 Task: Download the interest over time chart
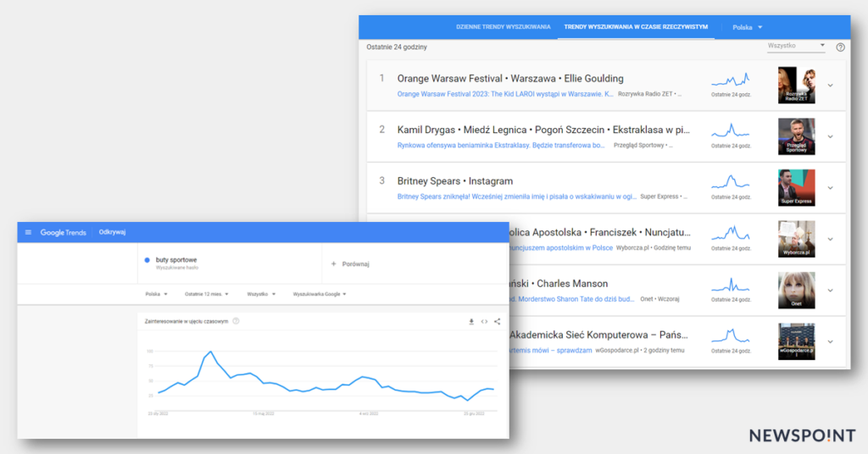click(471, 322)
